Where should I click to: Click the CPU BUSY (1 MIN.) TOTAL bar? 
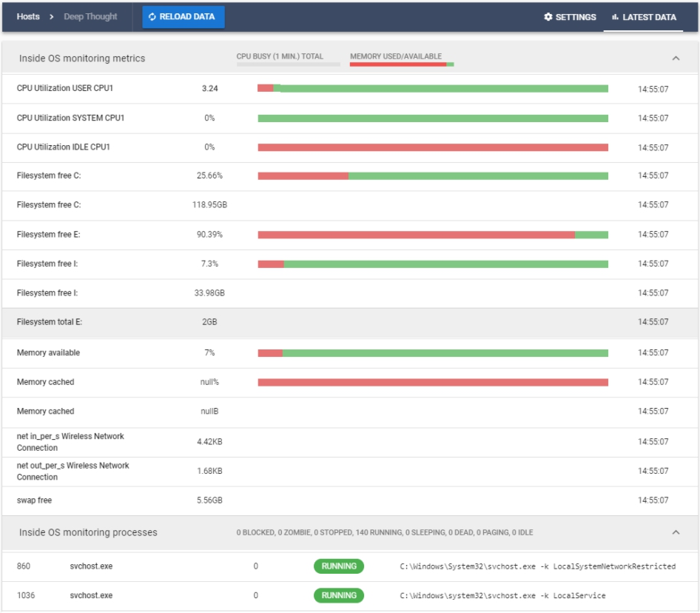(x=289, y=64)
